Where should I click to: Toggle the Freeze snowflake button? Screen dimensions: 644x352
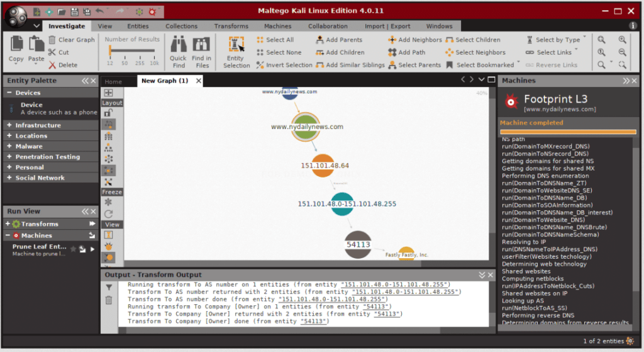[x=108, y=202]
